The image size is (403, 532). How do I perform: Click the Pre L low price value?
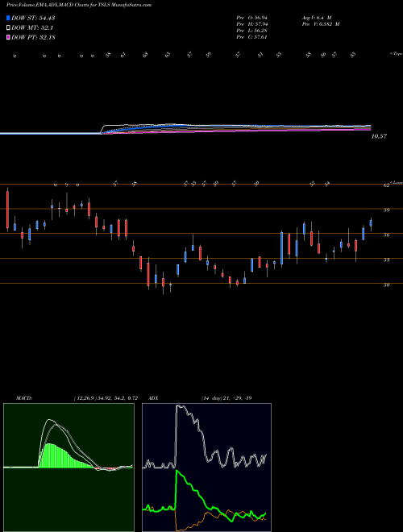point(251,31)
